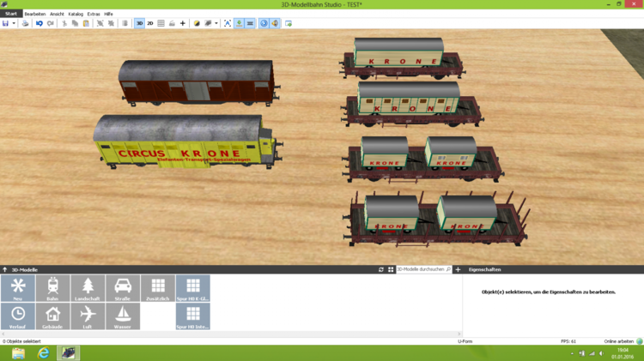
Task: Open the Katalog menu
Action: (x=76, y=14)
